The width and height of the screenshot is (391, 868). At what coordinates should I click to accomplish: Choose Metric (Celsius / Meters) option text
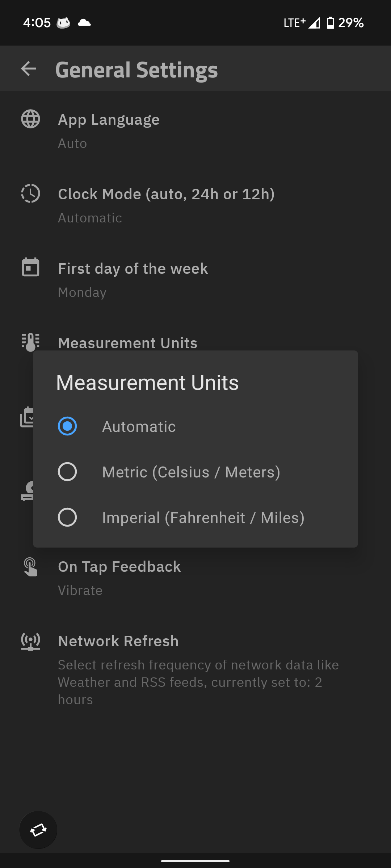click(x=191, y=472)
